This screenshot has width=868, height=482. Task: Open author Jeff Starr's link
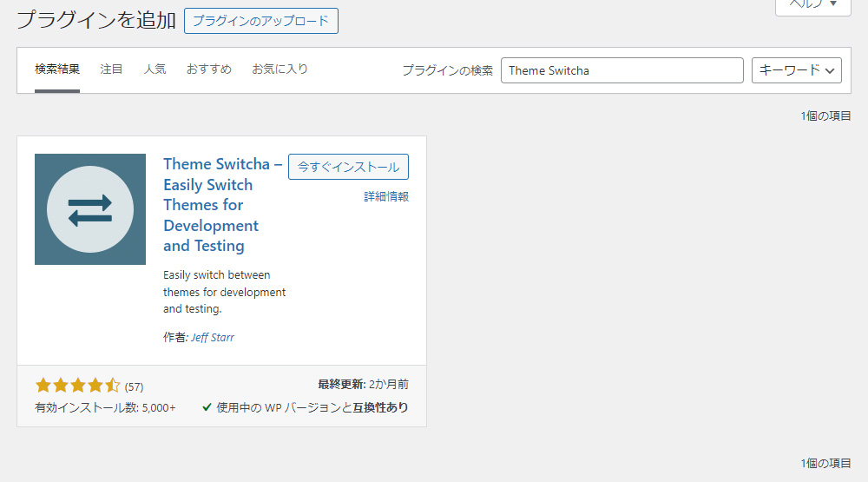(213, 337)
